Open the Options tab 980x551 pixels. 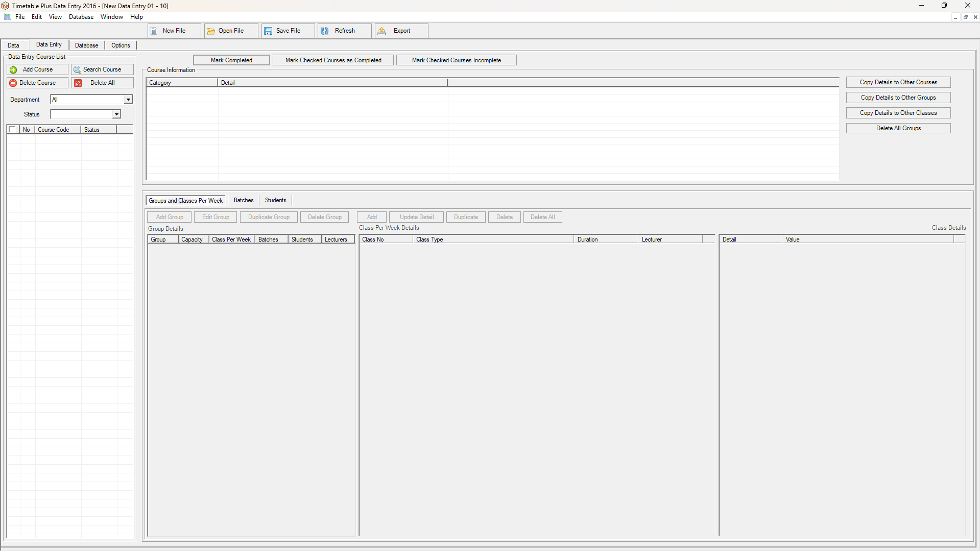[x=121, y=45]
